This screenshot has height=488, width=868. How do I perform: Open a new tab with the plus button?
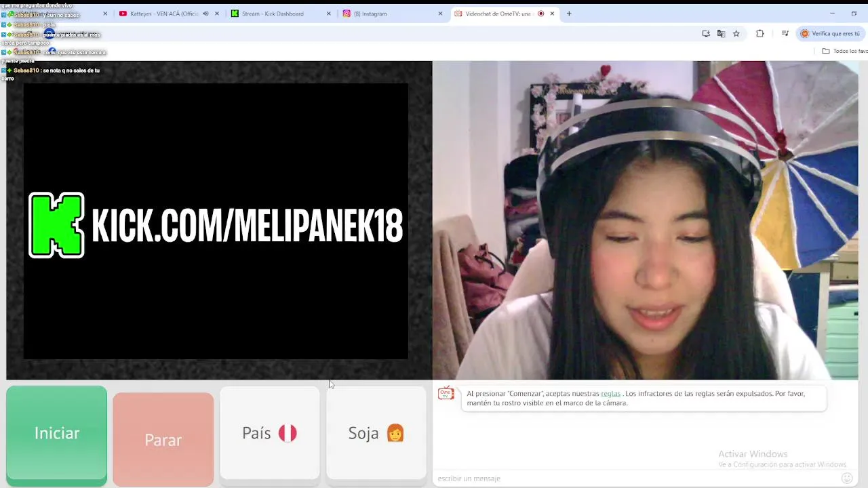(x=569, y=14)
